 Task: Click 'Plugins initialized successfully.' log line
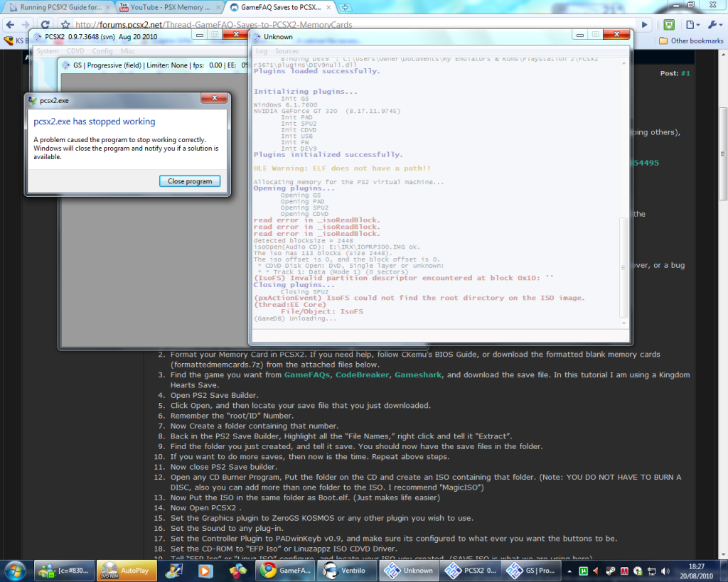tap(328, 154)
